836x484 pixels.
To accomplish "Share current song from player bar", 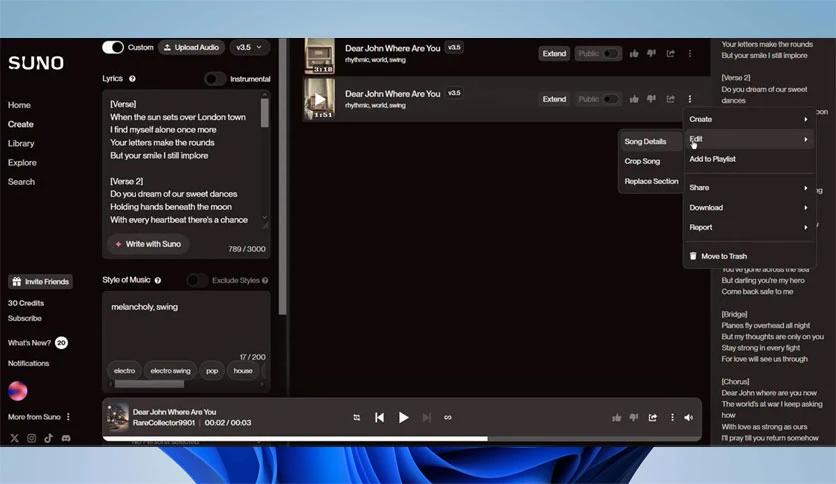I will 653,417.
